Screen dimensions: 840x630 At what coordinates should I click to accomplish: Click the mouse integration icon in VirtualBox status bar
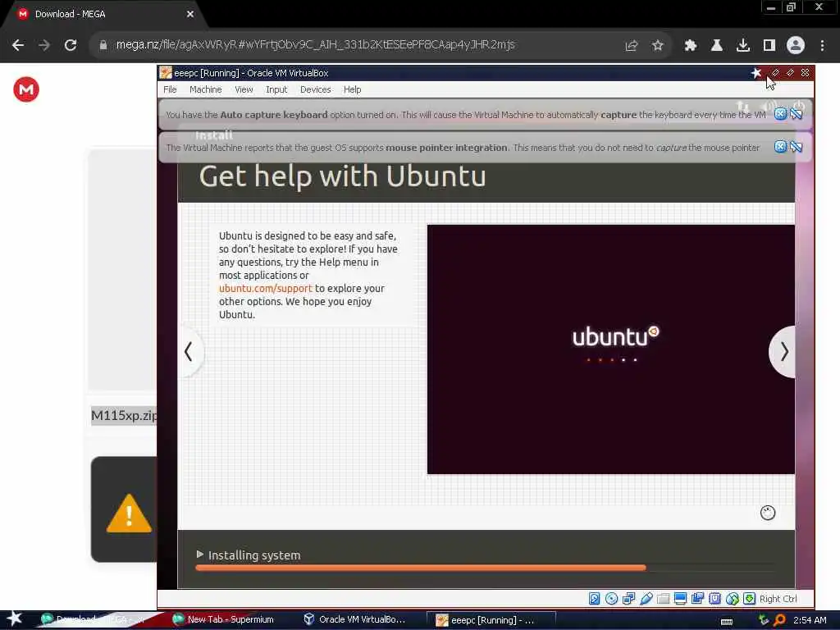click(733, 598)
